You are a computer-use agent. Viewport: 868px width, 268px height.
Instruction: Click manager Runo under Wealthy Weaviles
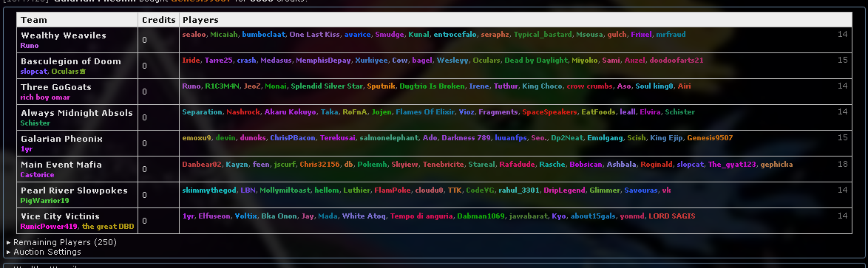(x=30, y=45)
